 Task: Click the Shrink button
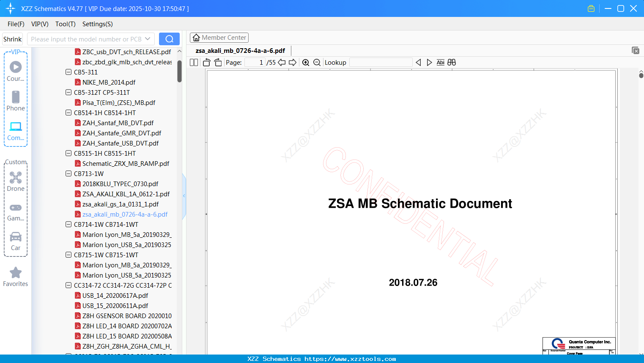coord(13,39)
